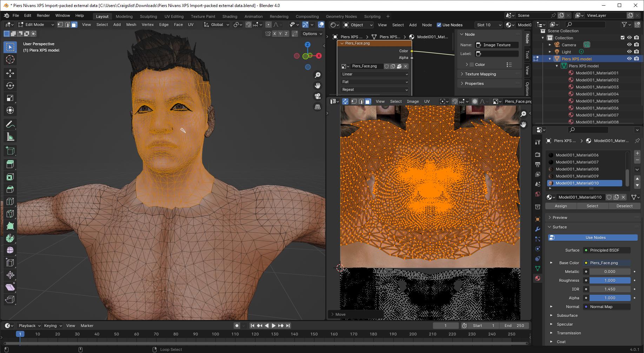The height and width of the screenshot is (353, 644).
Task: Switch perspective/orthographic view icon
Action: (x=318, y=107)
